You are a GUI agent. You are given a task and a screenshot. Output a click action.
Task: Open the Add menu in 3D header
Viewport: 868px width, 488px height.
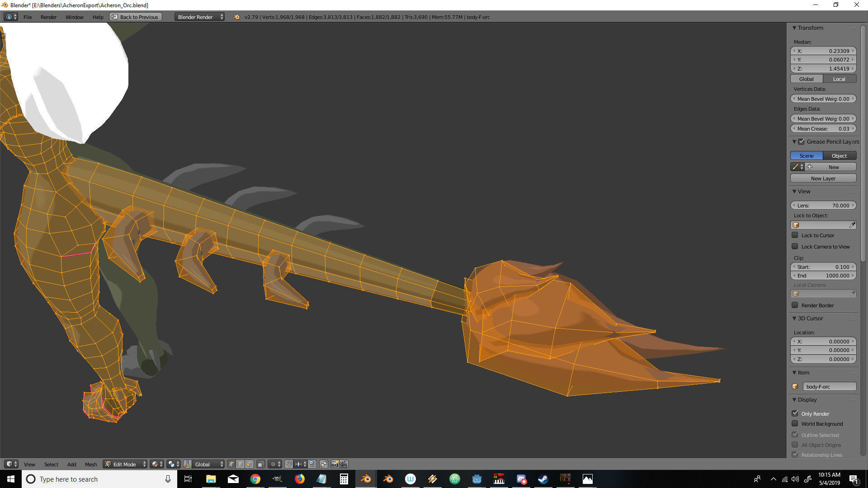[71, 464]
